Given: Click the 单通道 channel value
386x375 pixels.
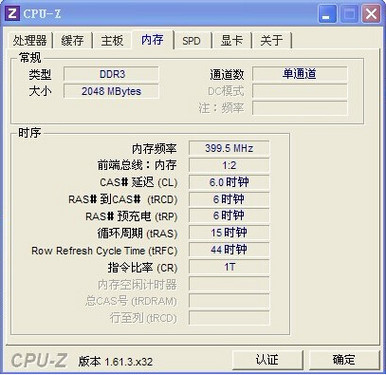Looking at the screenshot, I should click(300, 74).
